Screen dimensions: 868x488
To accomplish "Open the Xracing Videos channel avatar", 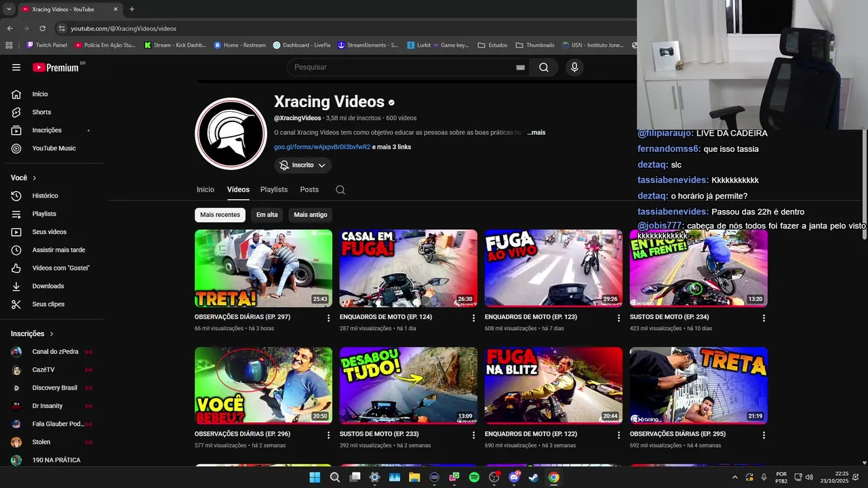I will (x=231, y=134).
